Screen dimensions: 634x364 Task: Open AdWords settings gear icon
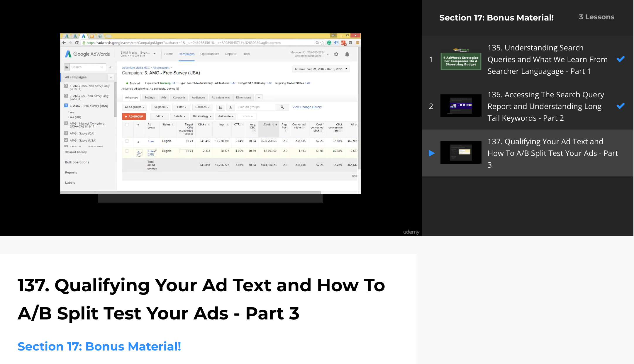[336, 54]
